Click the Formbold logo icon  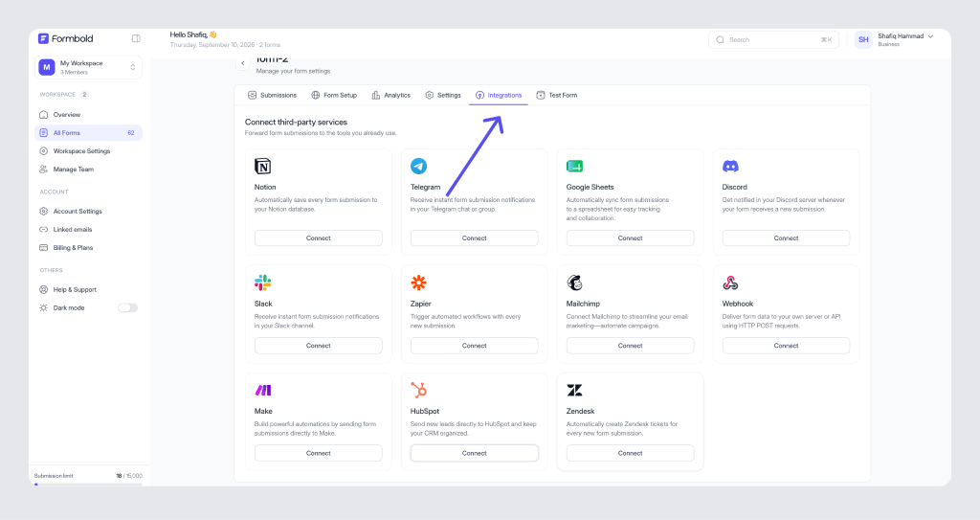point(43,39)
